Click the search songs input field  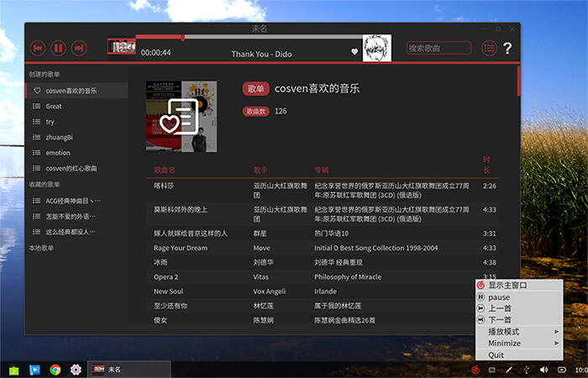[438, 48]
